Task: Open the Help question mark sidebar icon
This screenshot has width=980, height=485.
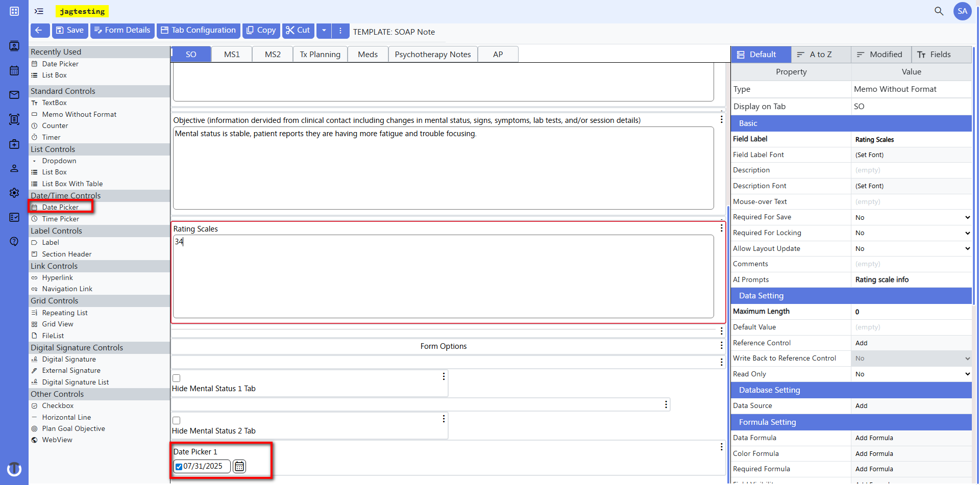Action: tap(14, 241)
